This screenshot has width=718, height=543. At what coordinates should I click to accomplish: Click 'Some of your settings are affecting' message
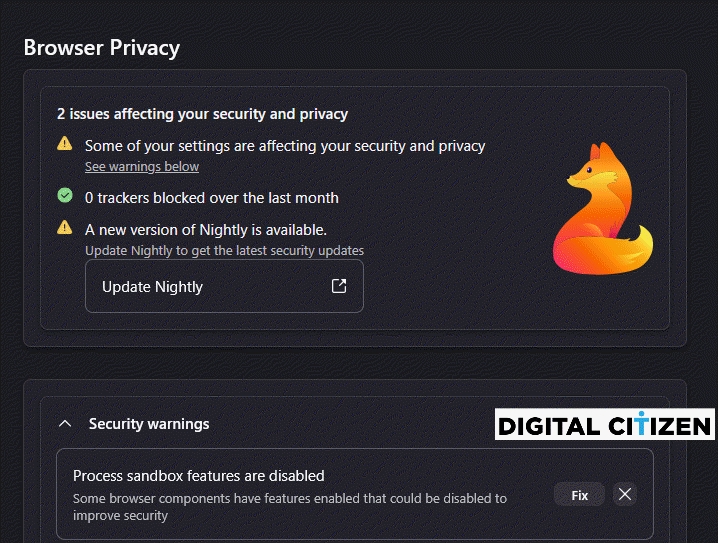(x=285, y=146)
